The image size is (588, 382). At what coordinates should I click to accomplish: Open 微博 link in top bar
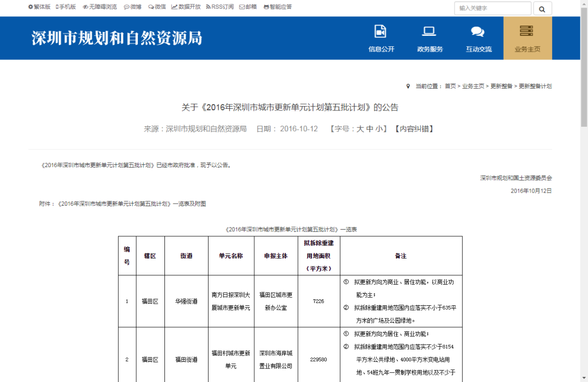(x=132, y=7)
